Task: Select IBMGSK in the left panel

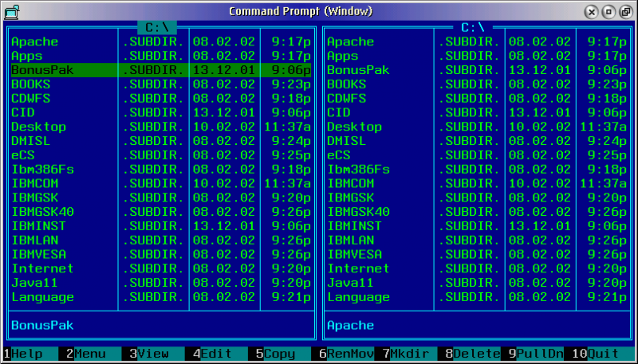Action: tap(34, 198)
